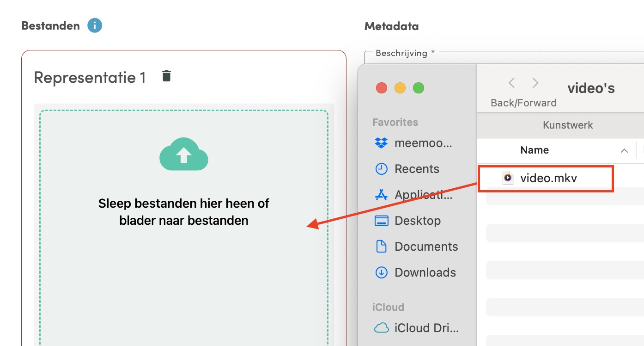Select the video.mkv file

click(x=545, y=178)
